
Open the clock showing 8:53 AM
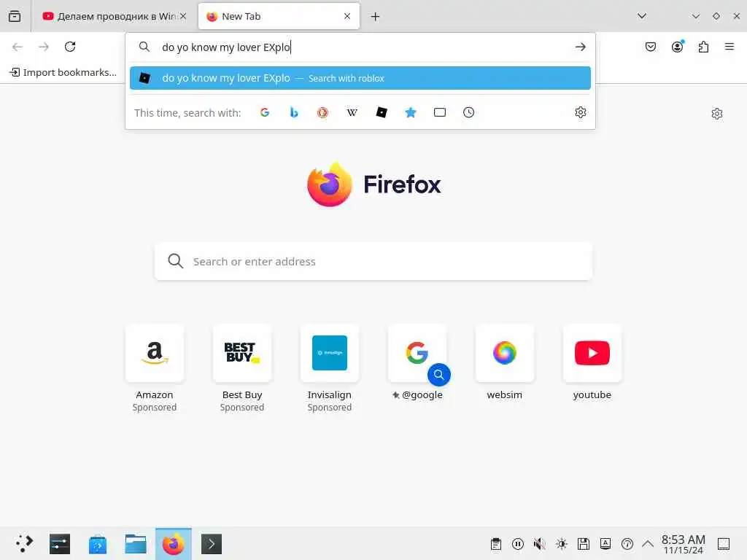683,544
